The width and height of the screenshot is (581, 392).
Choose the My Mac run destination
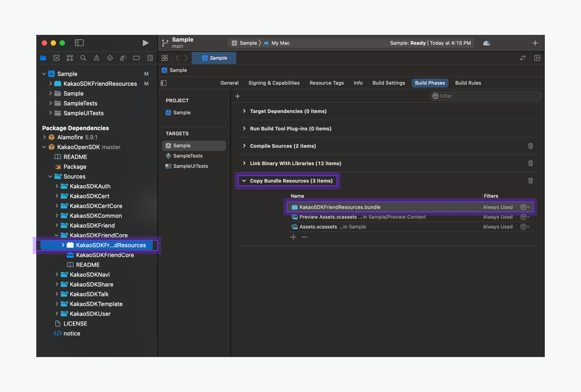(277, 43)
